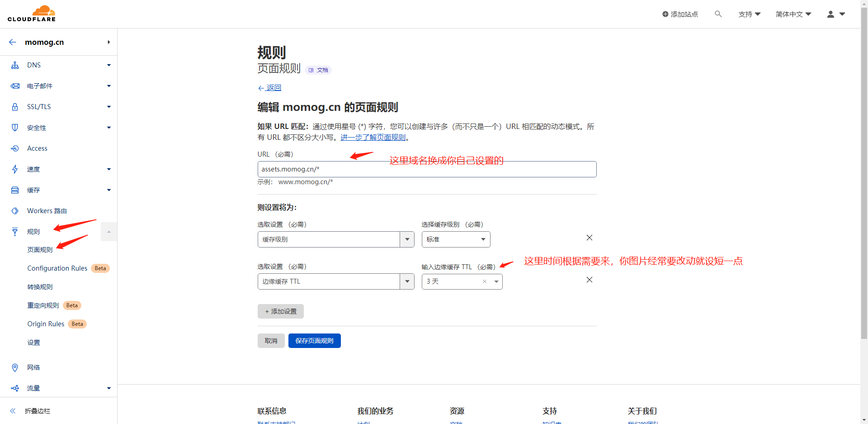The image size is (868, 424).
Task: Open the 标准 cache level dropdown
Action: pyautogui.click(x=483, y=239)
